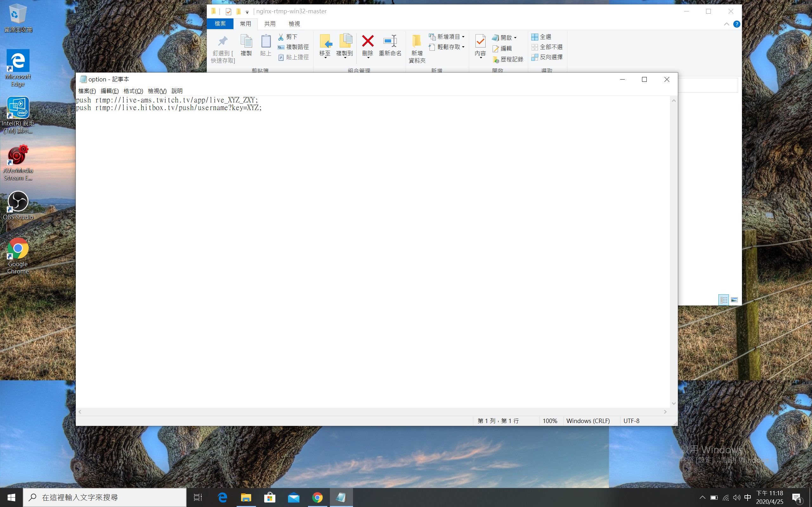Viewport: 812px width, 507px height.
Task: Expand the New item (新增項目) dropdown
Action: (463, 37)
